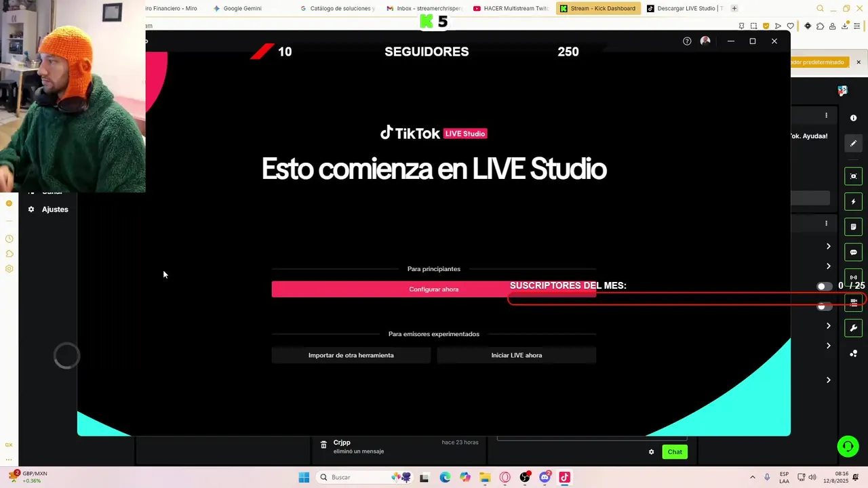Toggle the switch below the 0 / 25 switch

pyautogui.click(x=824, y=306)
